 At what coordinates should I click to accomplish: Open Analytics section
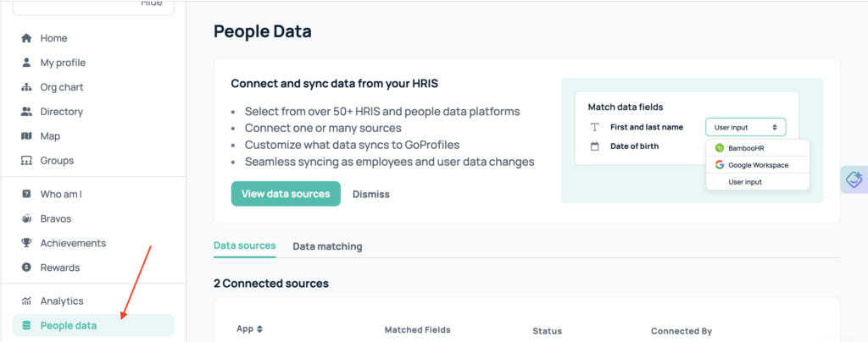pos(61,301)
